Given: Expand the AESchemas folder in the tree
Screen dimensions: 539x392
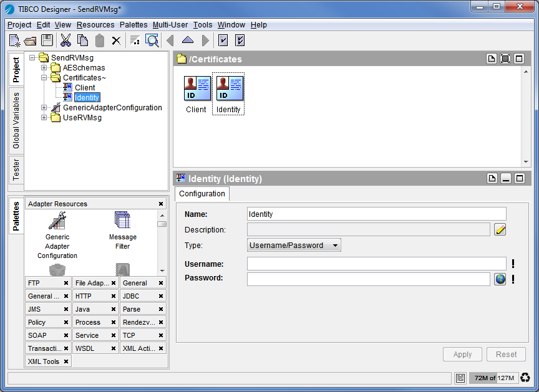Looking at the screenshot, I should (x=44, y=68).
